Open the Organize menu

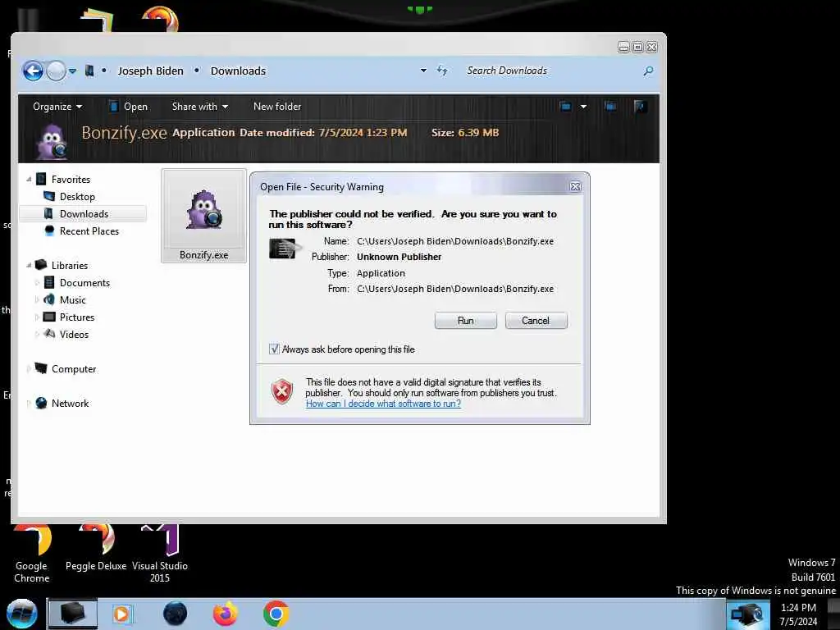point(57,107)
